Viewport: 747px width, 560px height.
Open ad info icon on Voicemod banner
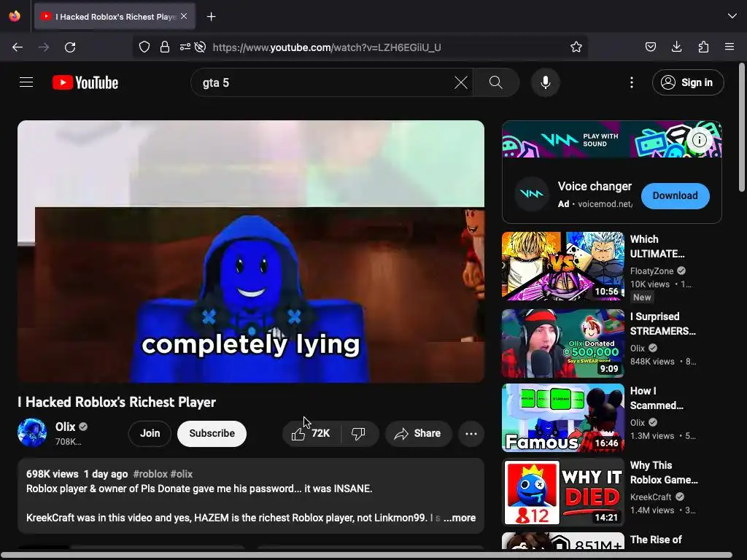[x=700, y=139]
